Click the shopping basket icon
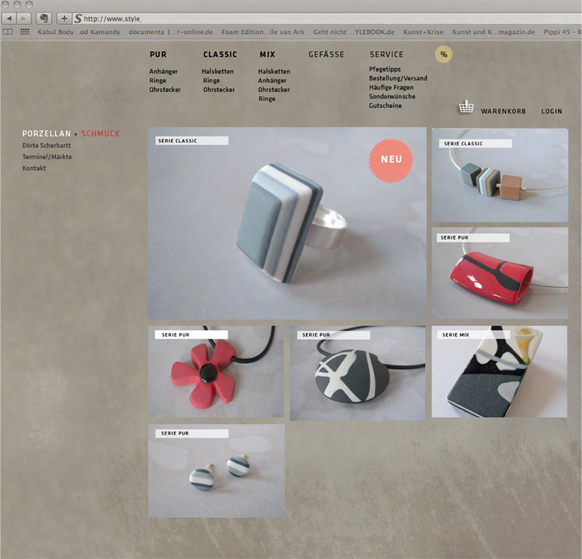This screenshot has width=582, height=559. pos(466,107)
